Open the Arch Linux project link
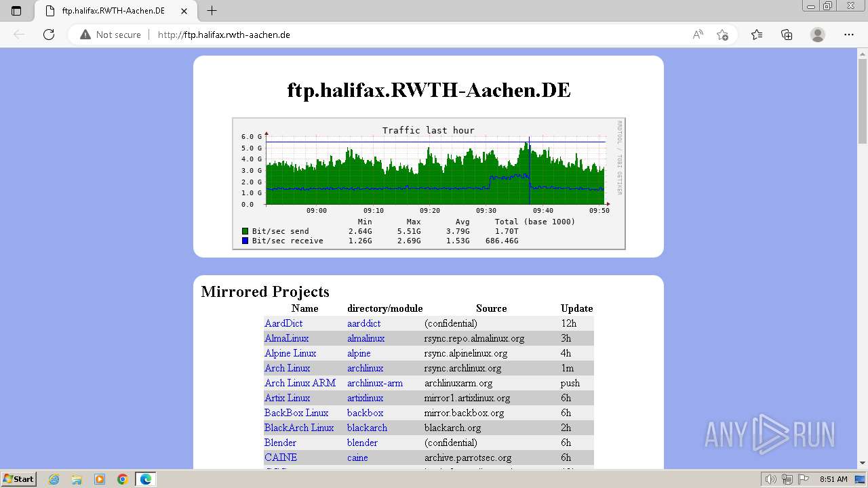868x488 pixels. [x=288, y=368]
